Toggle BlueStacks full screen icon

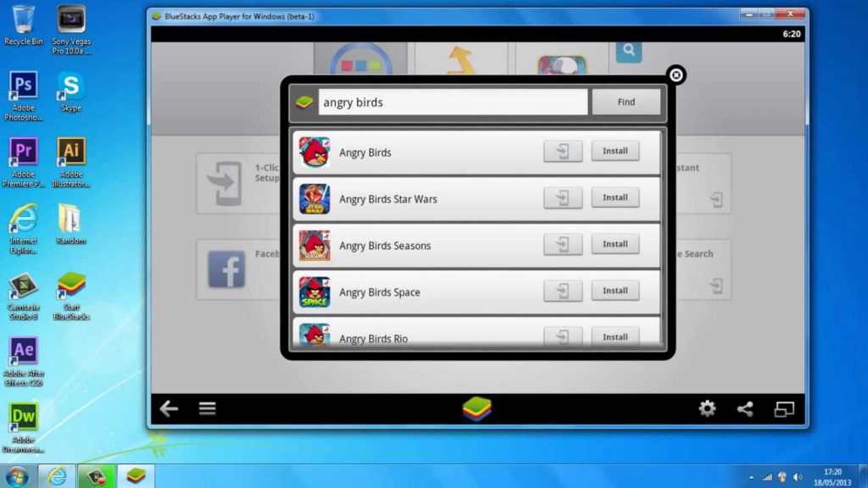pyautogui.click(x=784, y=409)
